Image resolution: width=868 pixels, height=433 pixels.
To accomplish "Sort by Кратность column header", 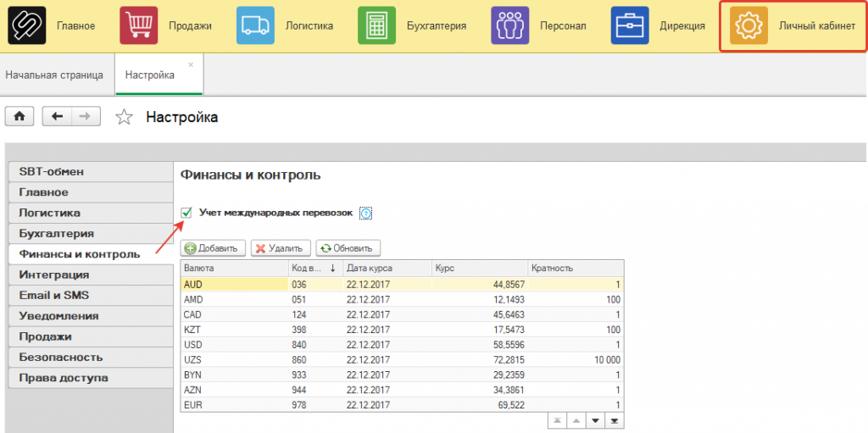I will pyautogui.click(x=576, y=268).
